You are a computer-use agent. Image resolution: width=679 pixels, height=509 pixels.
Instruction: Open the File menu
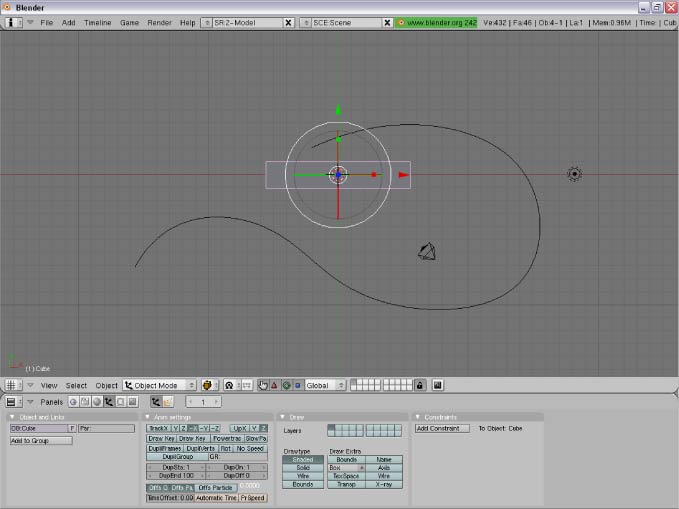coord(46,23)
